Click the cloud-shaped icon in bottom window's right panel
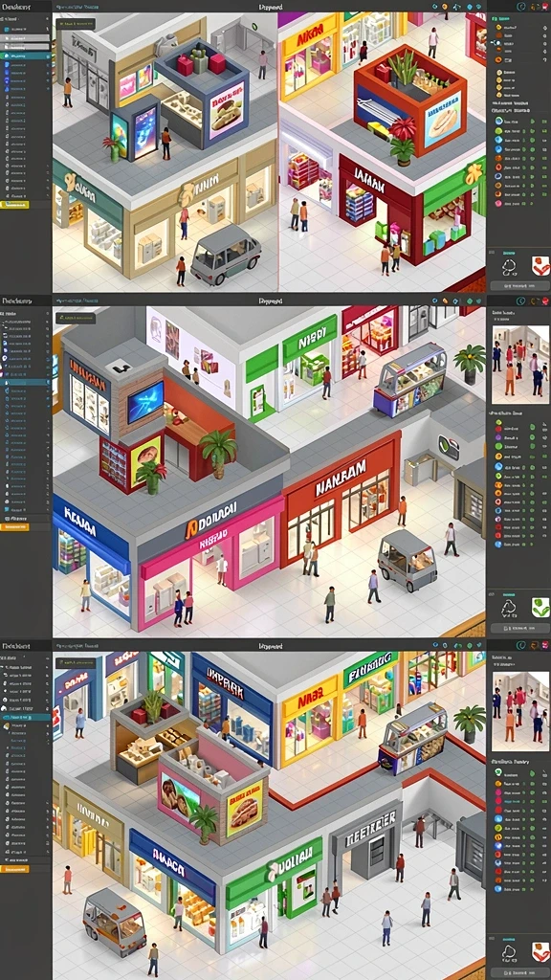Image resolution: width=551 pixels, height=980 pixels. pos(511,952)
